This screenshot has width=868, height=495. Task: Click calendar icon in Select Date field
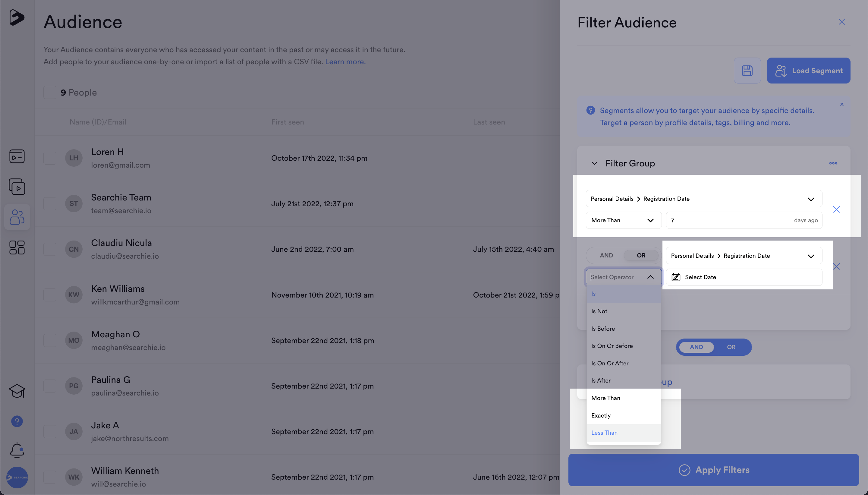pyautogui.click(x=676, y=277)
